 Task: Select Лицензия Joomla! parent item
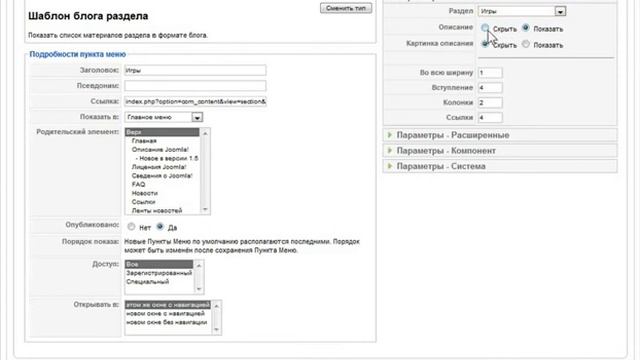coord(162,167)
